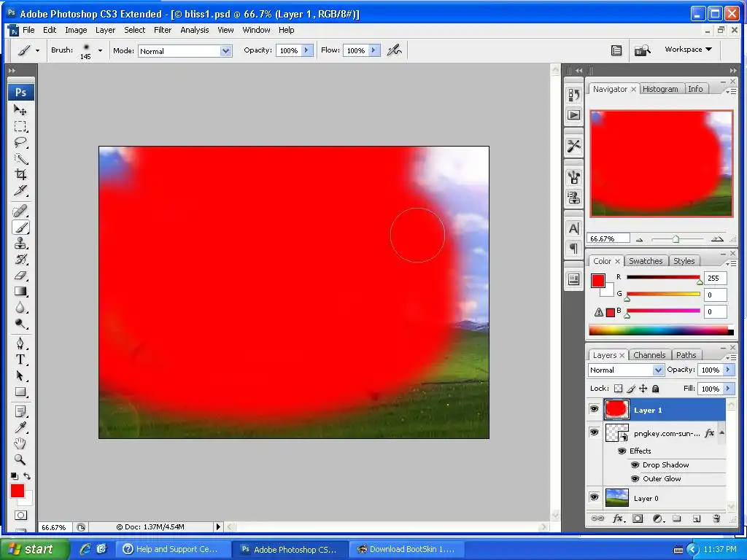The height and width of the screenshot is (560, 747).
Task: Open the Filter menu
Action: point(162,30)
